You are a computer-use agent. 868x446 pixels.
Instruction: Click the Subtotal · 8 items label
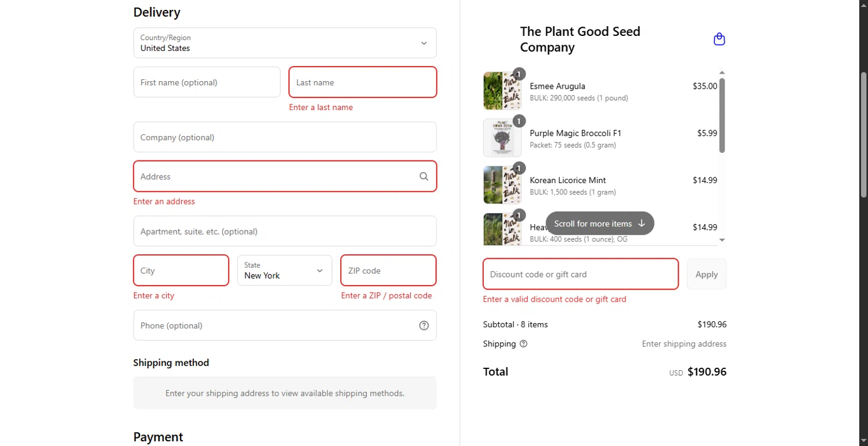click(x=516, y=324)
